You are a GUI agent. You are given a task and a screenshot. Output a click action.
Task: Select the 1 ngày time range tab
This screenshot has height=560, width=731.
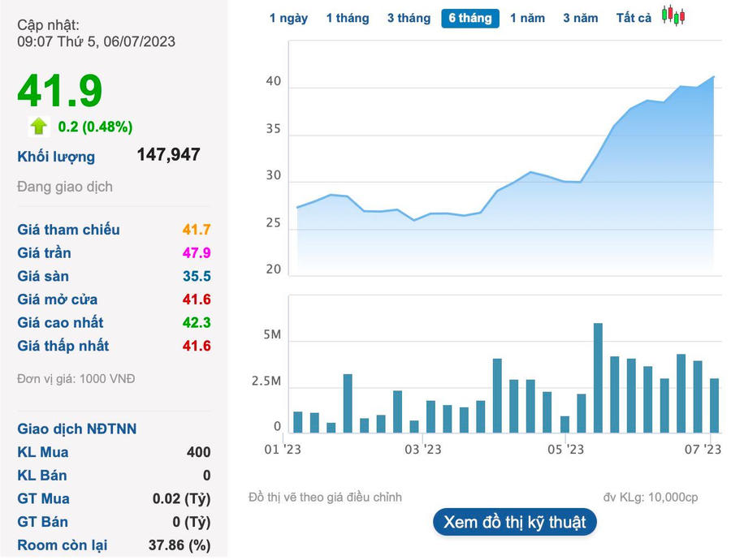click(288, 18)
